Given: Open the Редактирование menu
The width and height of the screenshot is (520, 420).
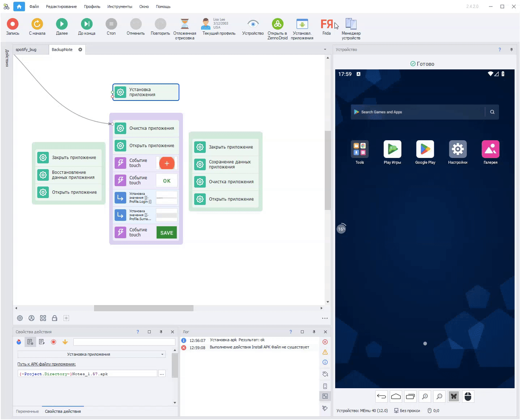Looking at the screenshot, I should (61, 7).
